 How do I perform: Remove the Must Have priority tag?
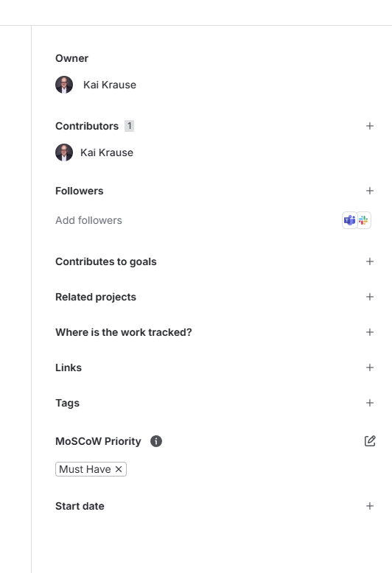point(119,469)
